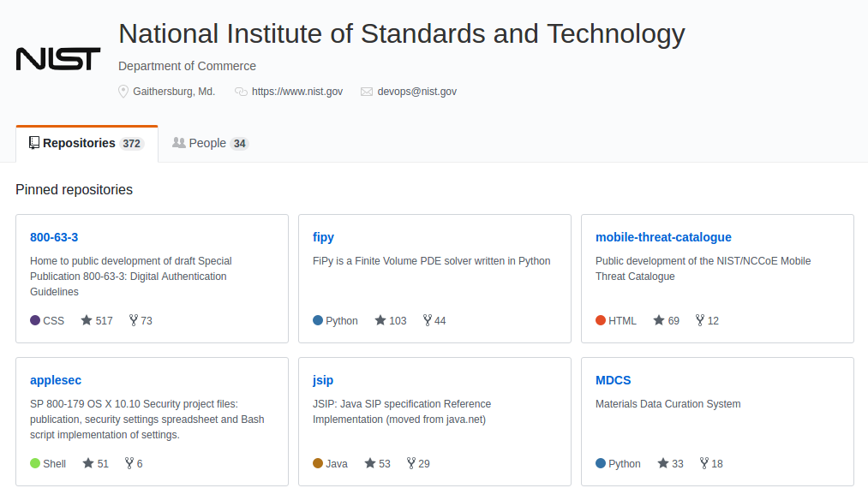Click the fork icon on MDCS card

tap(704, 463)
